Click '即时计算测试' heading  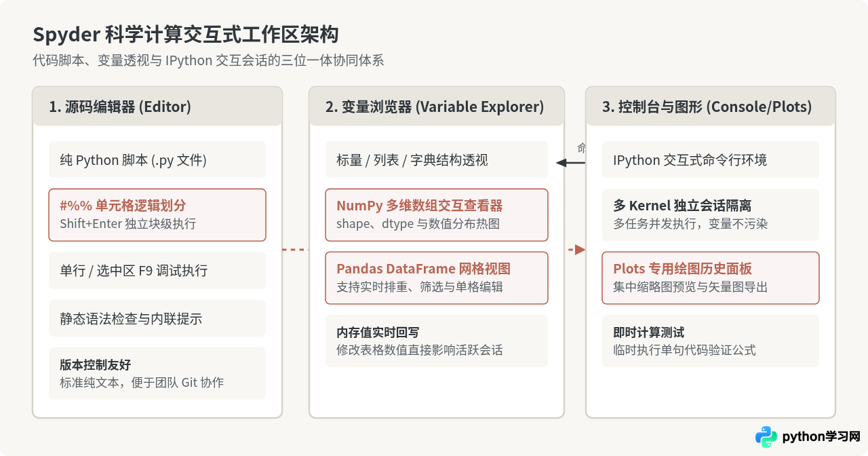649,332
